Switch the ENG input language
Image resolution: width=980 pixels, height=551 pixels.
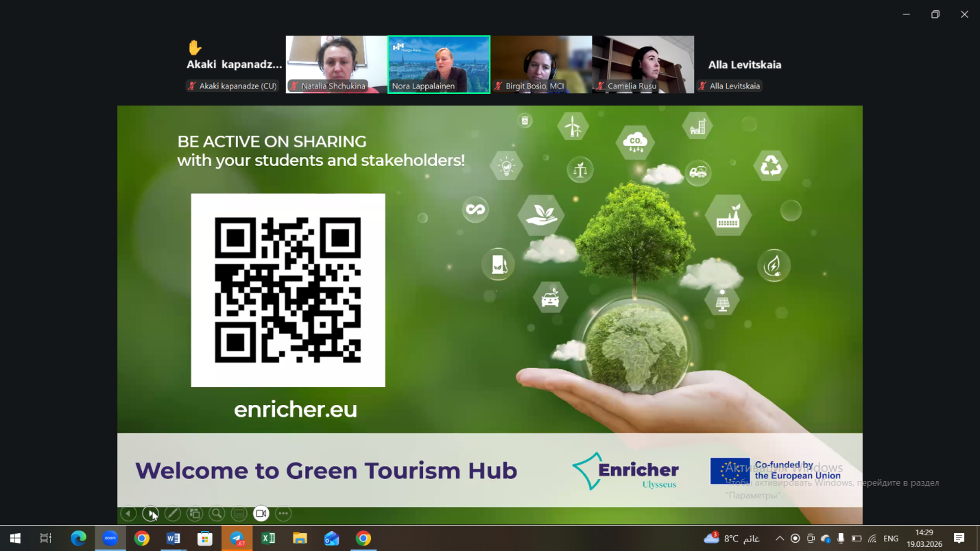click(891, 539)
